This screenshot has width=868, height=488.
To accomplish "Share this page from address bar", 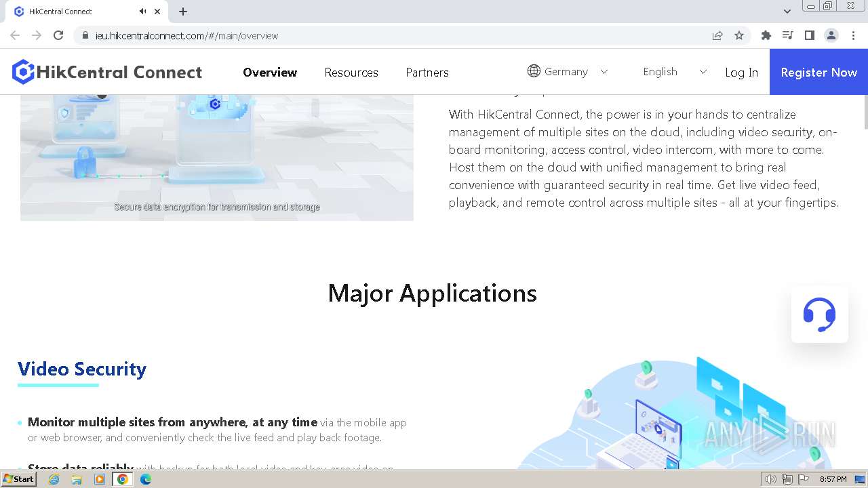I will pos(717,35).
